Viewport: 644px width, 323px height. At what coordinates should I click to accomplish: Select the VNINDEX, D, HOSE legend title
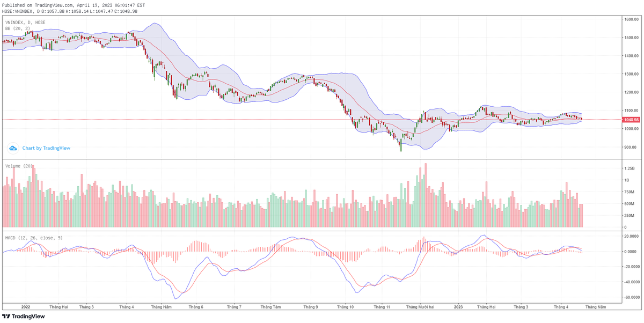point(25,23)
